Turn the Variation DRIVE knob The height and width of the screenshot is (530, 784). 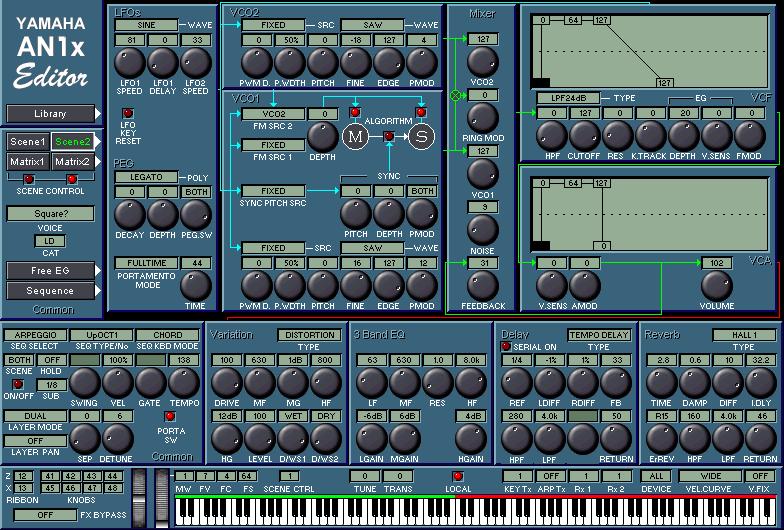227,382
